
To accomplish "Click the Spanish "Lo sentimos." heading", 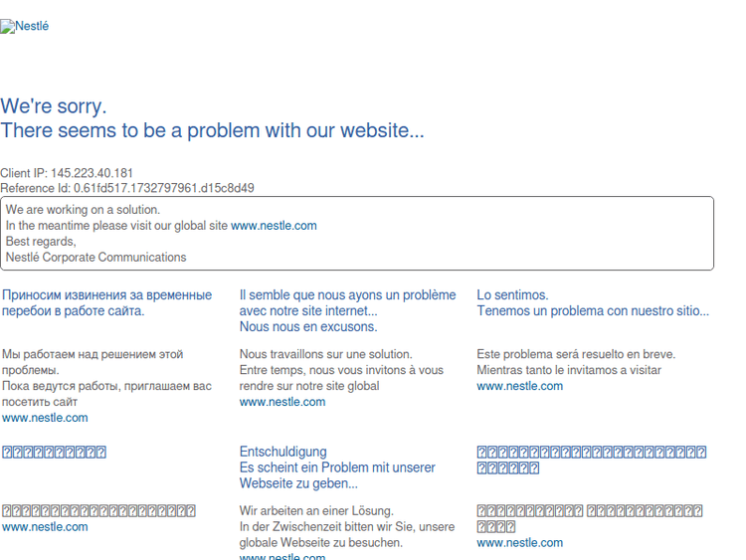I will pyautogui.click(x=512, y=295).
